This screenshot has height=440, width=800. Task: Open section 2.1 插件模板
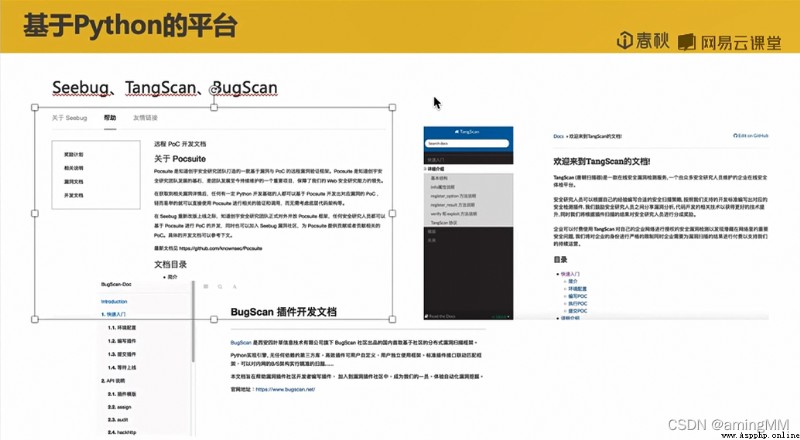[121, 394]
